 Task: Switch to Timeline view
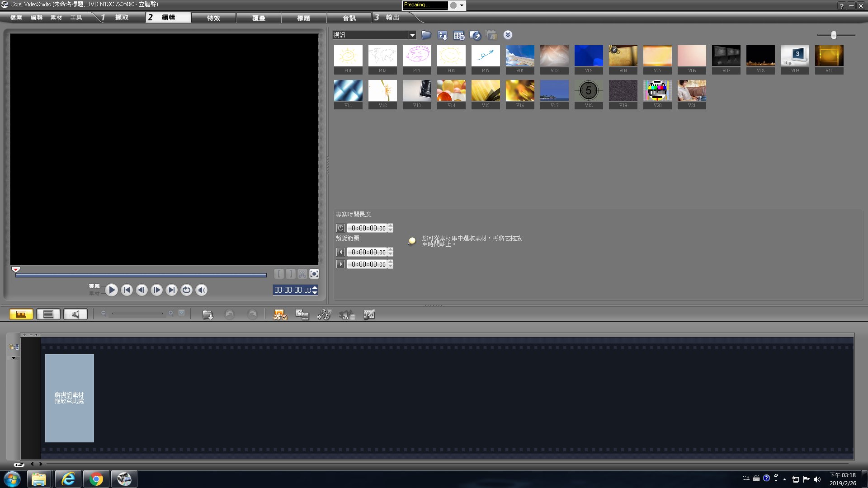point(48,314)
